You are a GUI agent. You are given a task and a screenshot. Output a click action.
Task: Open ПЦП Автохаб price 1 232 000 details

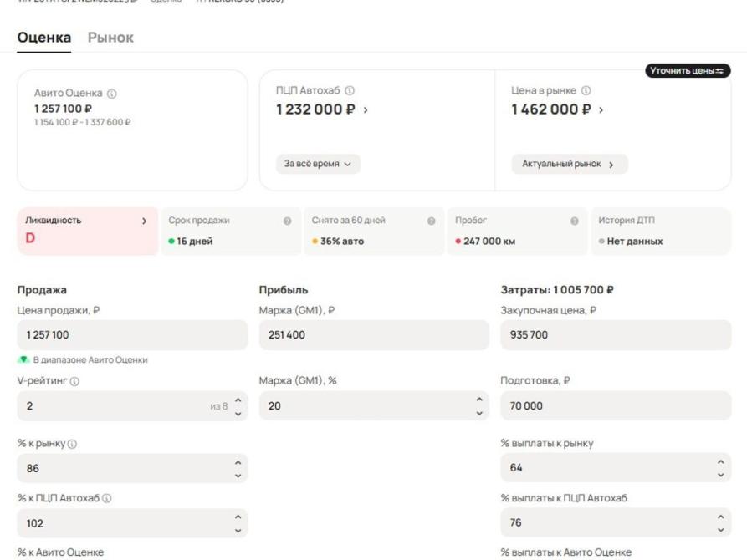click(x=321, y=109)
